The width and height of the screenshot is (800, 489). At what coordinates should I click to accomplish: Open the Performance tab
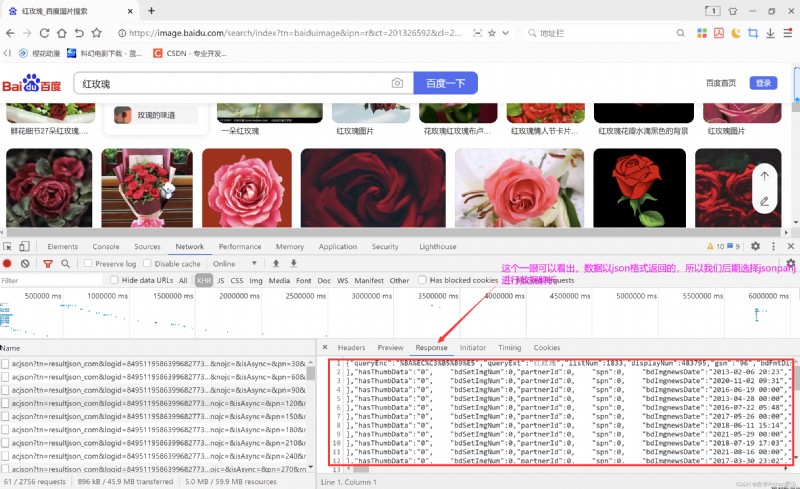click(x=240, y=247)
